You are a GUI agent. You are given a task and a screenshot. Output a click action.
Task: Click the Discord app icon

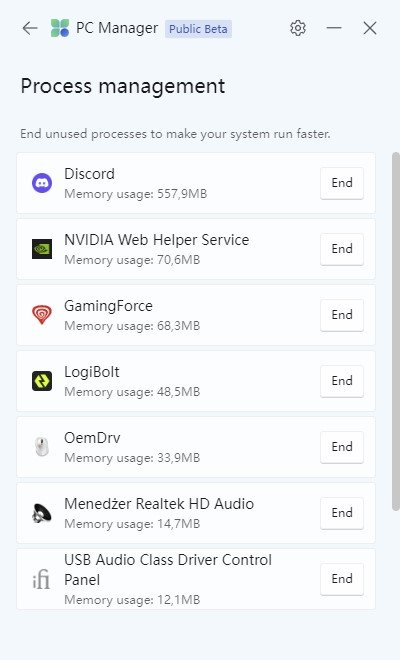(42, 183)
